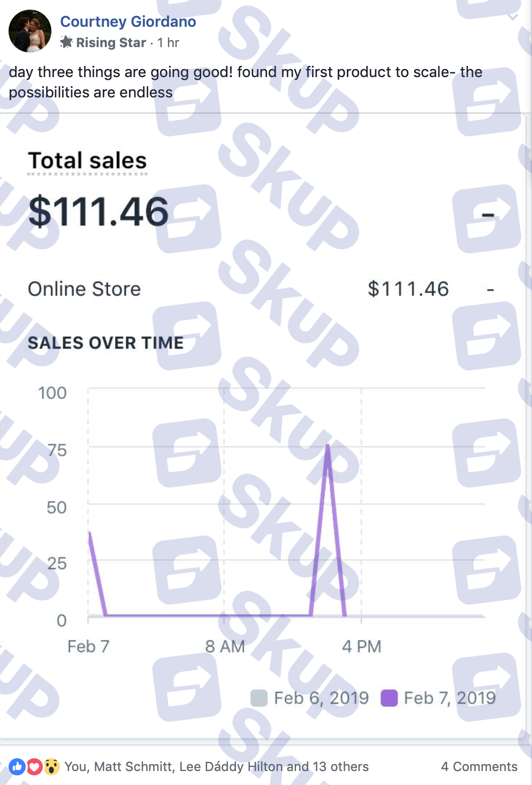The image size is (532, 785).
Task: Click the 8 AM axis label
Action: pyautogui.click(x=225, y=646)
